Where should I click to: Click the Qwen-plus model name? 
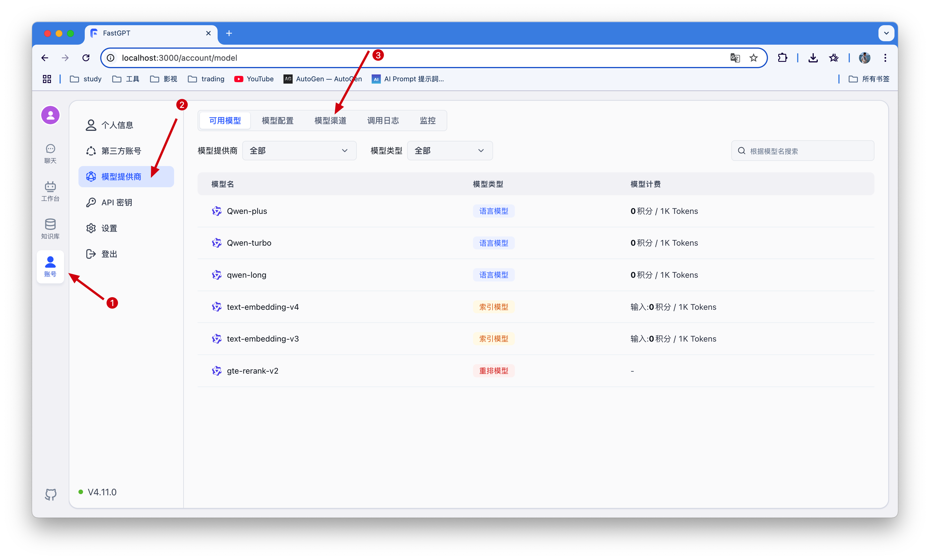click(x=247, y=211)
